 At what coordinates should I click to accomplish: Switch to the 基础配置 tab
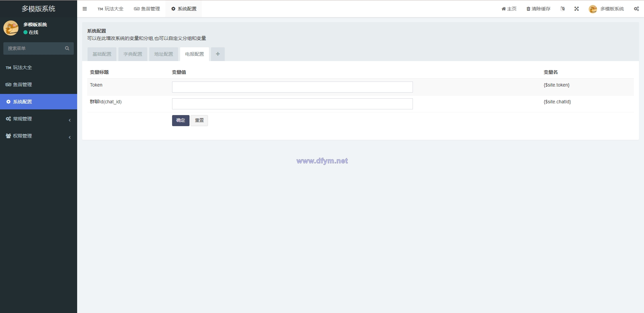point(102,54)
